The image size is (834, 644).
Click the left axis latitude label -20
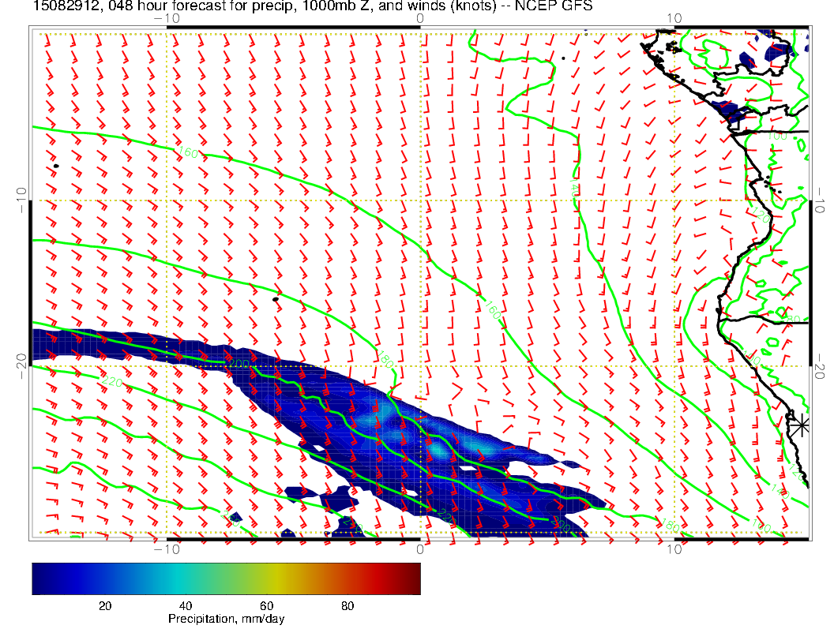coord(21,365)
